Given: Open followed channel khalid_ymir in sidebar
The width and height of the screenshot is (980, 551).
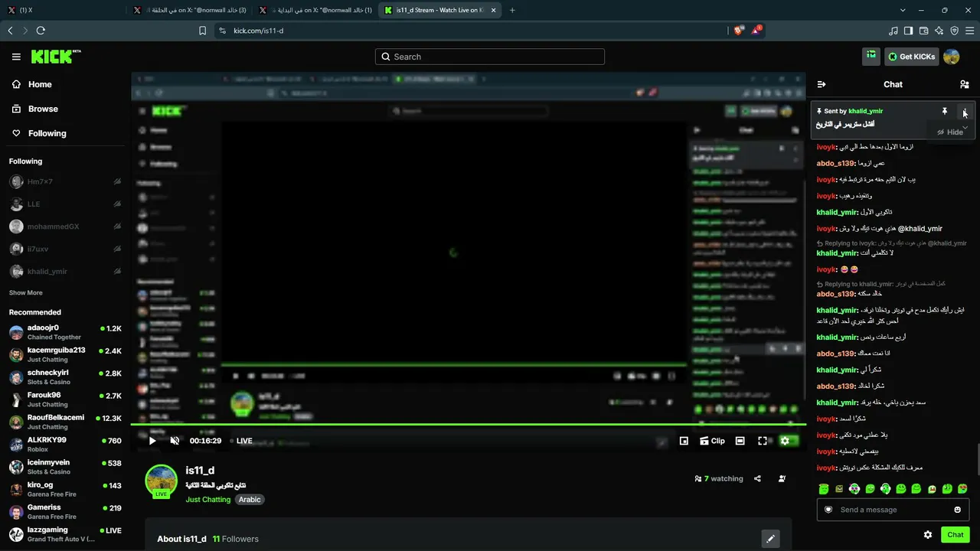Looking at the screenshot, I should (65, 272).
